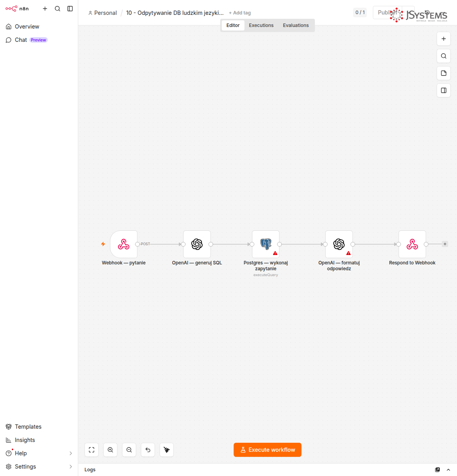Expand Logs panel with chevron
Viewport: 457px width, 476px height.
(448, 470)
